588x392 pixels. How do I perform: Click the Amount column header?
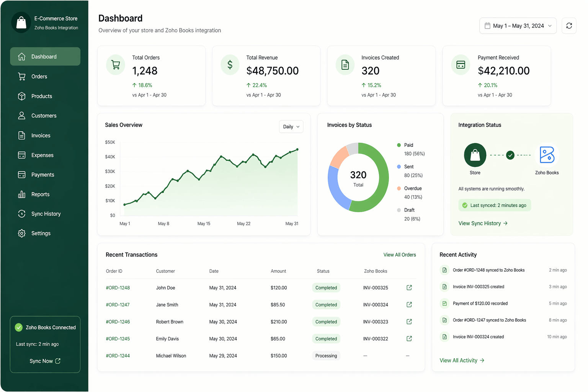278,271
